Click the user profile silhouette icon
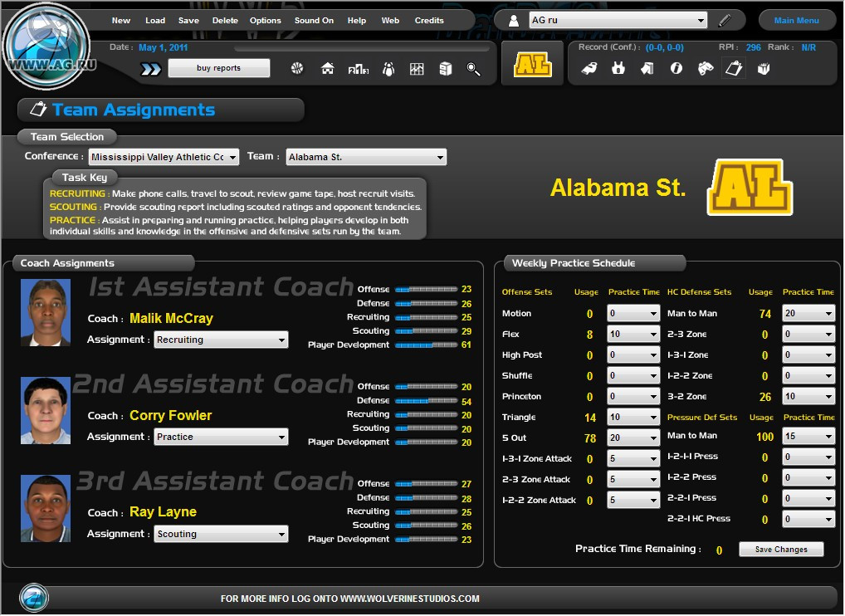The height and width of the screenshot is (616, 845). [514, 21]
